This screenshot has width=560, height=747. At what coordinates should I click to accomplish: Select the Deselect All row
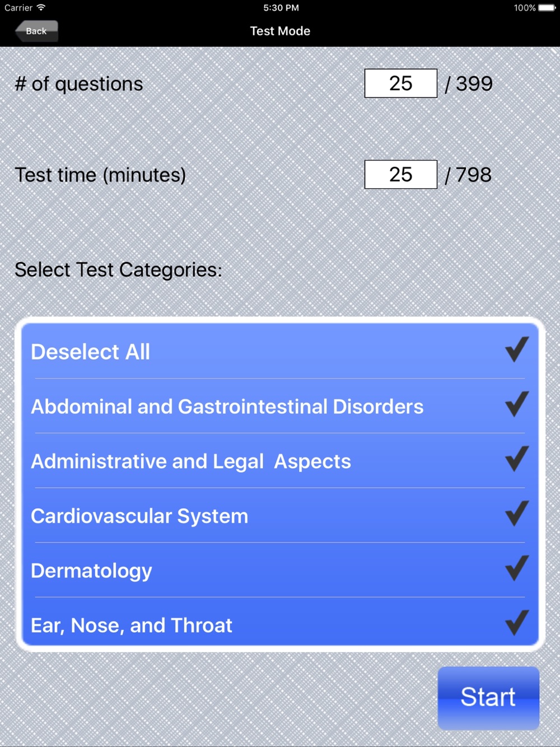(280, 352)
